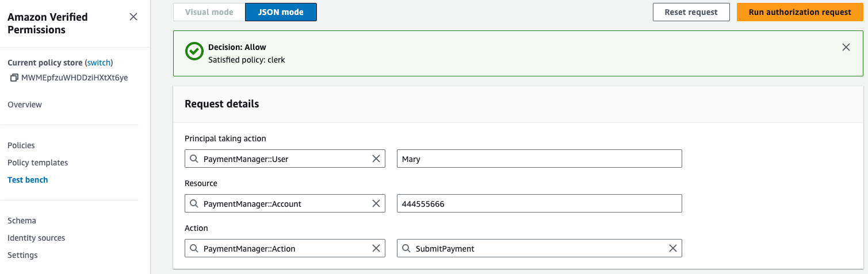Click the switch policy store link
The height and width of the screenshot is (274, 868).
[99, 63]
